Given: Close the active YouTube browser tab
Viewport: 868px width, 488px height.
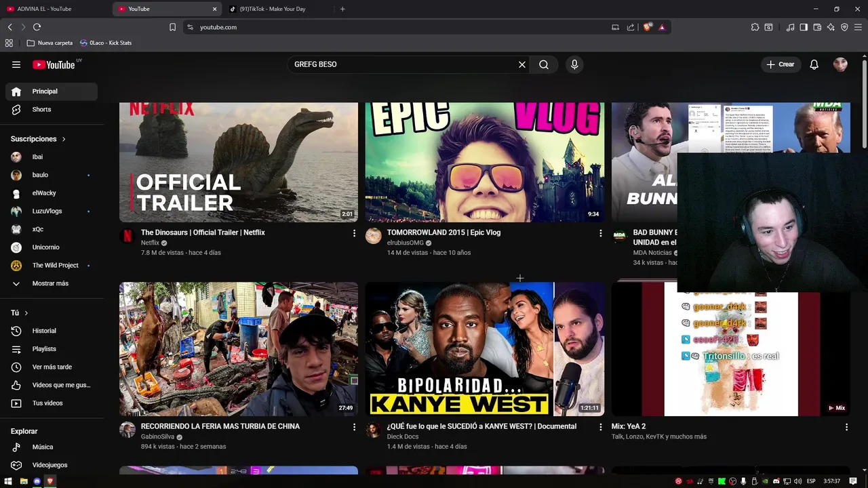Looking at the screenshot, I should [x=215, y=9].
